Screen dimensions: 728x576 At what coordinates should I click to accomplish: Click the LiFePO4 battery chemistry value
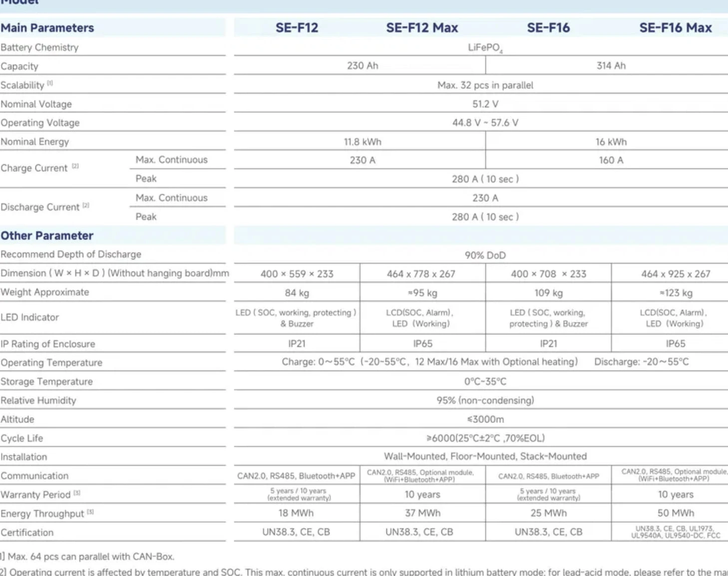[485, 47]
